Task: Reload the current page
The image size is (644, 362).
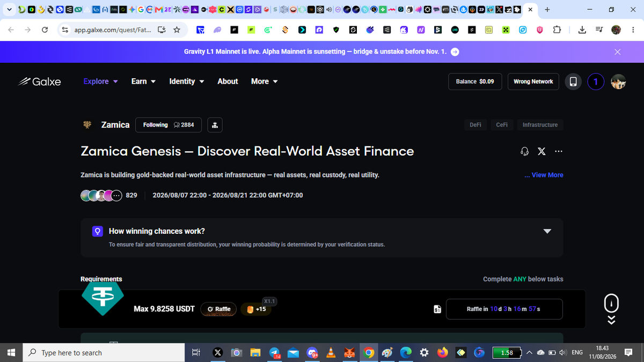Action: [x=45, y=30]
